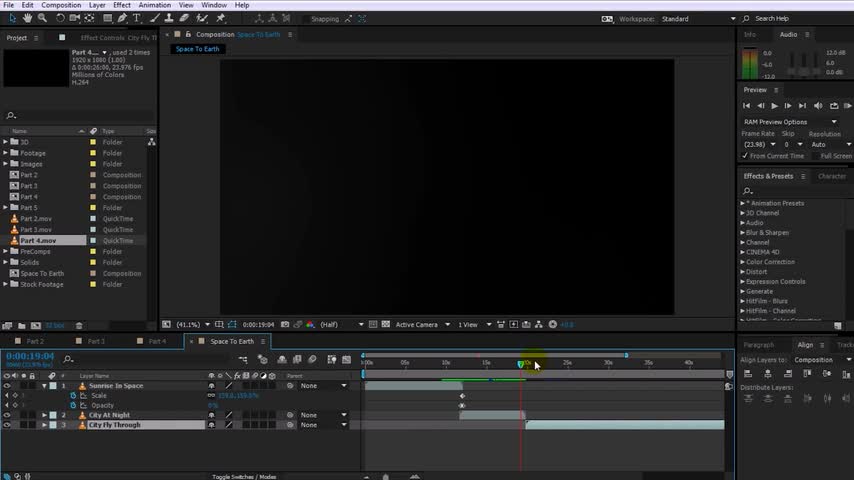Enable the Snapping checkbox

pyautogui.click(x=305, y=19)
